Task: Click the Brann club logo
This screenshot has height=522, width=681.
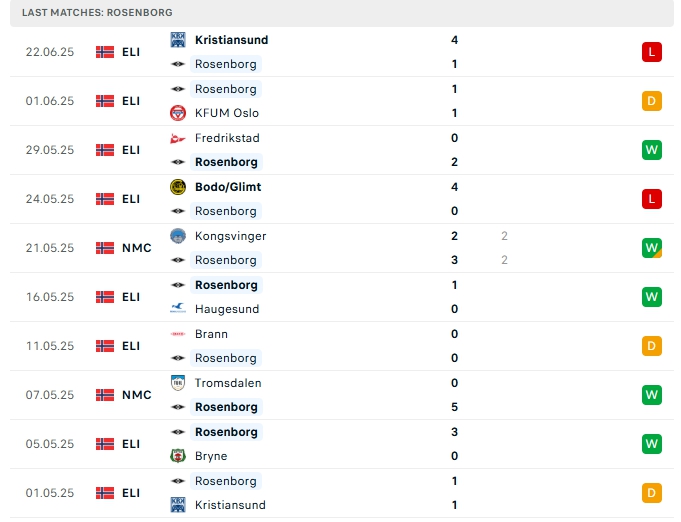Action: click(x=178, y=334)
